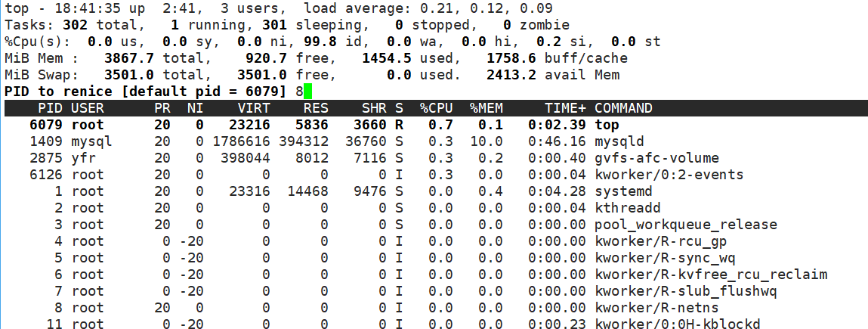
Task: Click gvfs-afc-volume VIRT value 398044
Action: coord(246,158)
